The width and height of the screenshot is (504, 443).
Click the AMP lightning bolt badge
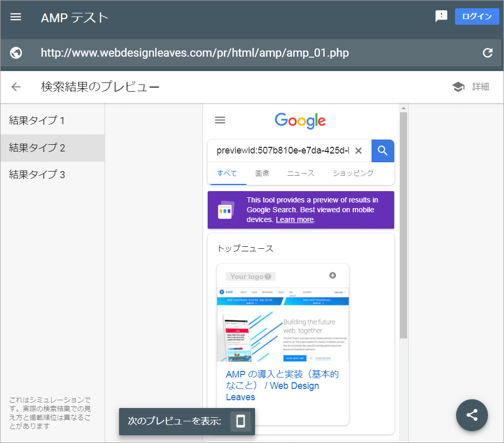332,276
